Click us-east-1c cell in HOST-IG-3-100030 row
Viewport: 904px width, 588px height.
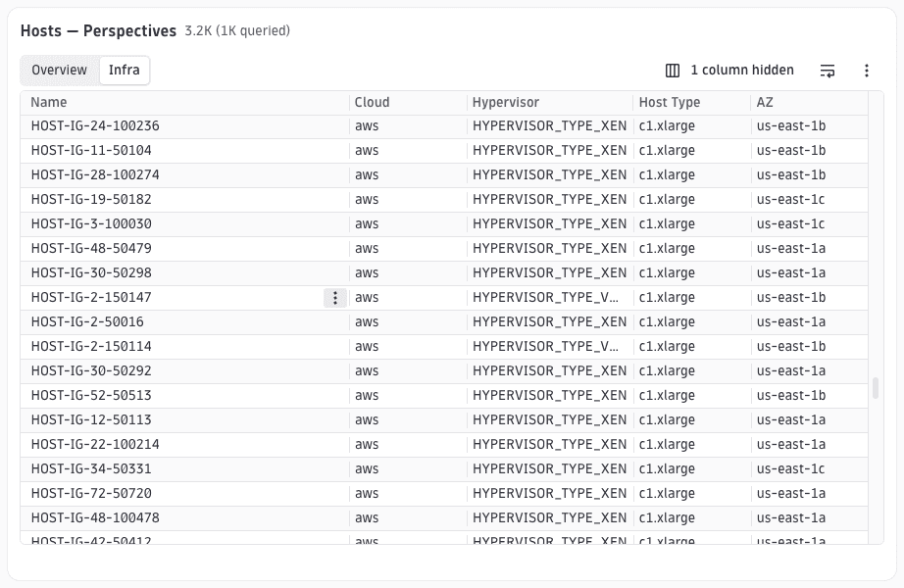point(790,224)
